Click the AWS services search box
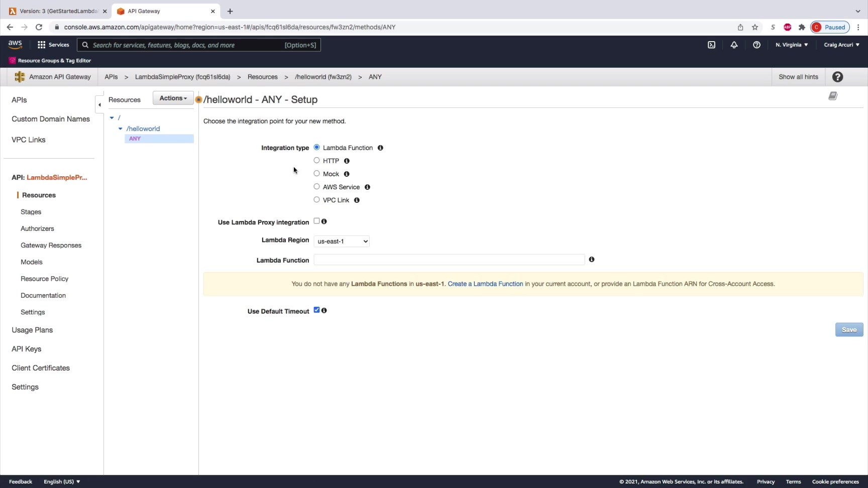868x488 pixels. [199, 45]
